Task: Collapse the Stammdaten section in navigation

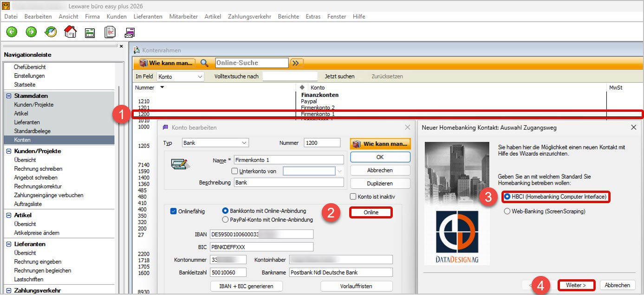Action: tap(9, 96)
